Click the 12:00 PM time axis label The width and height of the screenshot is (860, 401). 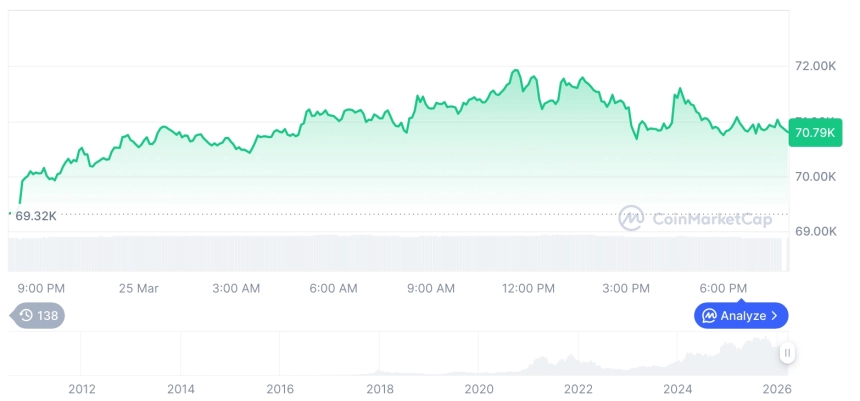pyautogui.click(x=528, y=288)
